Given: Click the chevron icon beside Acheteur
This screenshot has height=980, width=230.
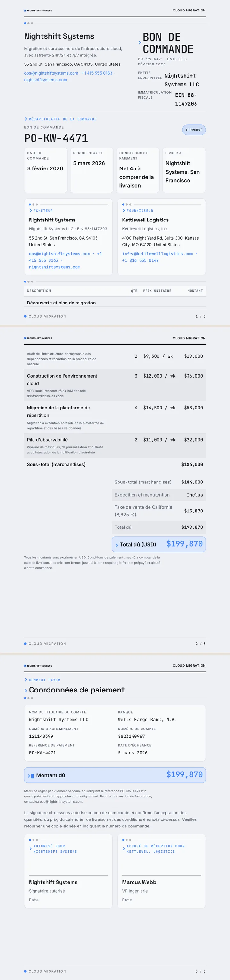Looking at the screenshot, I should point(30,210).
